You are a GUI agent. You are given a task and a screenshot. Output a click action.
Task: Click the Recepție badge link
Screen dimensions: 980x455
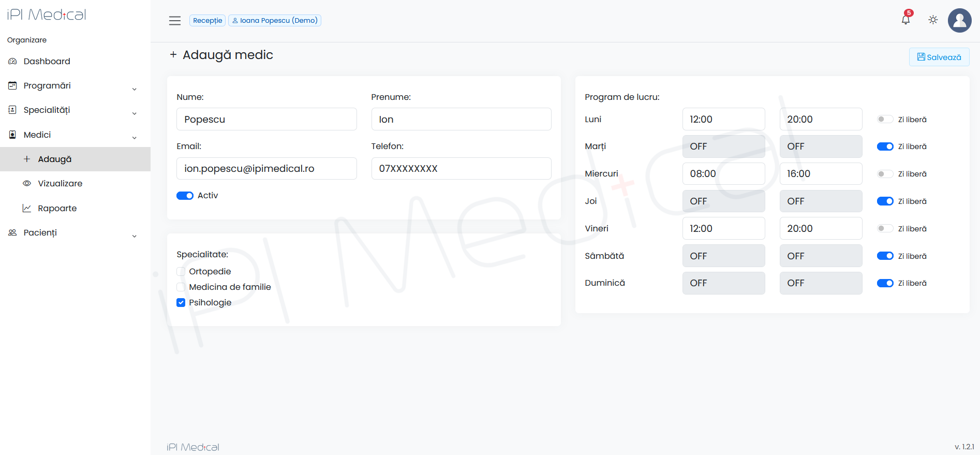coord(207,21)
